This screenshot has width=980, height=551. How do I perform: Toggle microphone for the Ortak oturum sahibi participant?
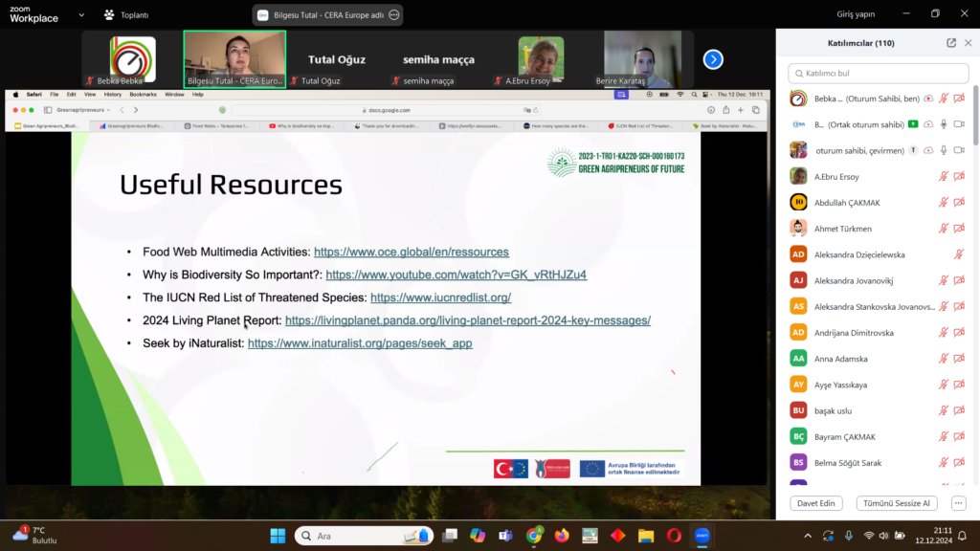pyautogui.click(x=944, y=124)
